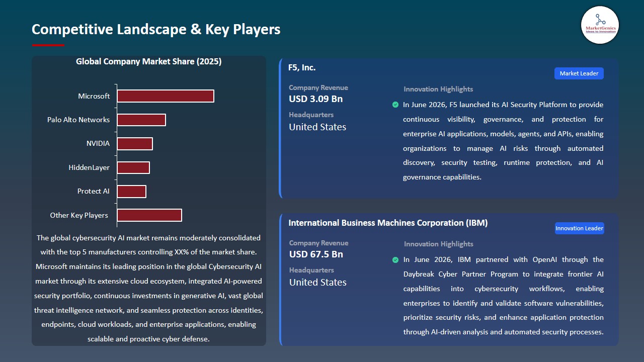Click the NVIDIA bar in the chart
The image size is (644, 362).
tap(135, 144)
